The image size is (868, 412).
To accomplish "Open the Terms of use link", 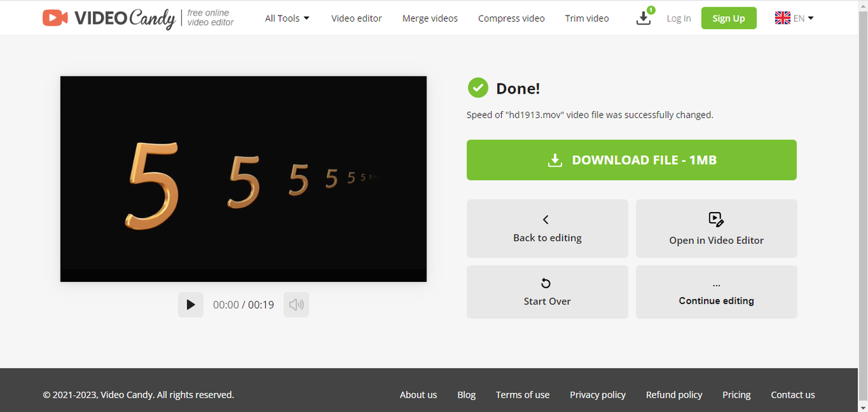I will (523, 394).
